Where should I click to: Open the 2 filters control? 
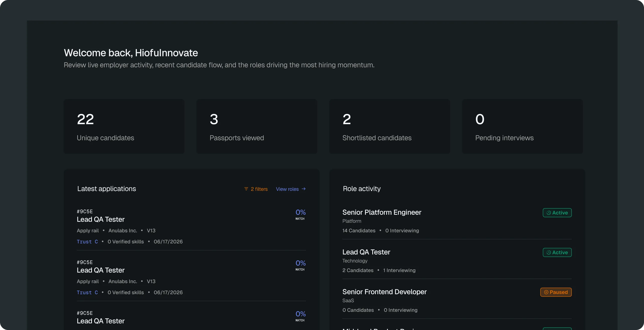click(256, 189)
